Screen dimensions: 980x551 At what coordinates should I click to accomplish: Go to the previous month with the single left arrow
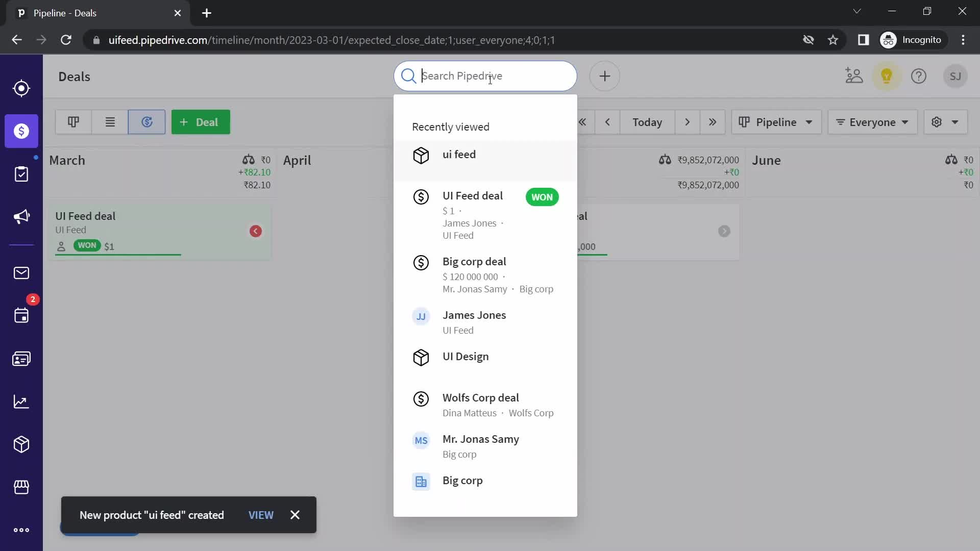pos(607,122)
